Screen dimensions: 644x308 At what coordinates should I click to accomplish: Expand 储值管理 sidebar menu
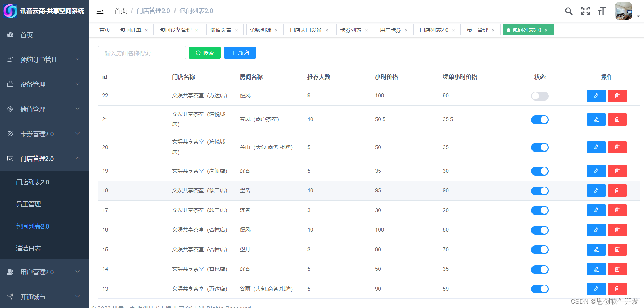tap(44, 109)
